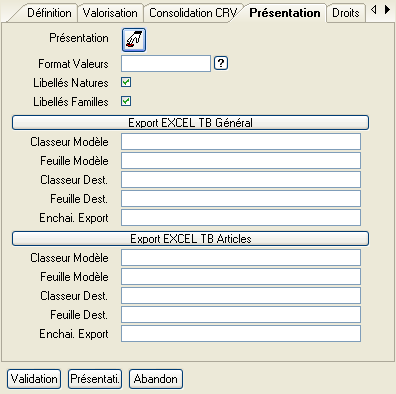Click Feuille Dest. field under TB Général
This screenshot has width=396, height=394.
[x=241, y=199]
